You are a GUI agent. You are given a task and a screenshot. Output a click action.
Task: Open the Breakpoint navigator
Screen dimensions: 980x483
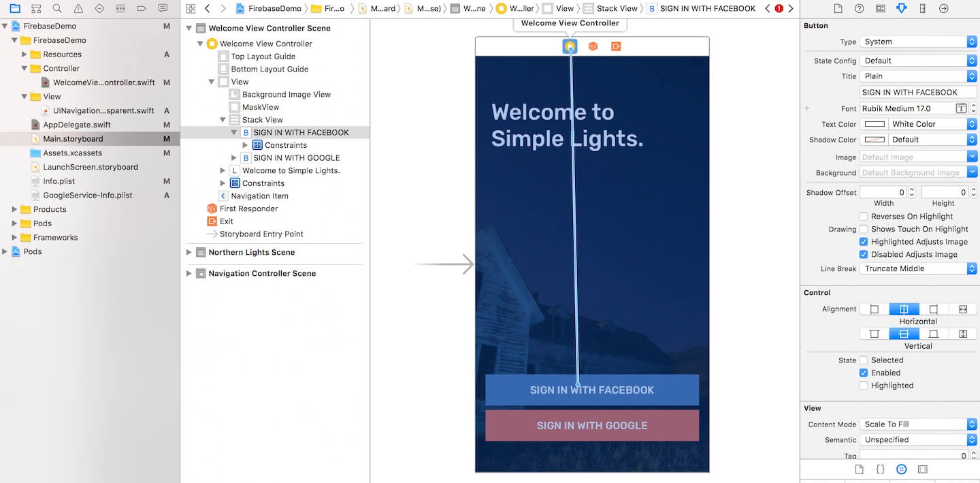click(142, 8)
